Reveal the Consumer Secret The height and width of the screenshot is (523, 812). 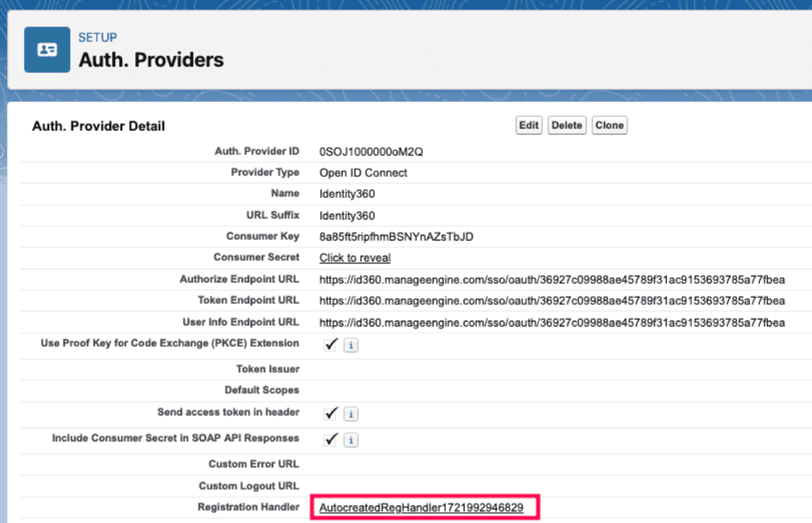[354, 257]
